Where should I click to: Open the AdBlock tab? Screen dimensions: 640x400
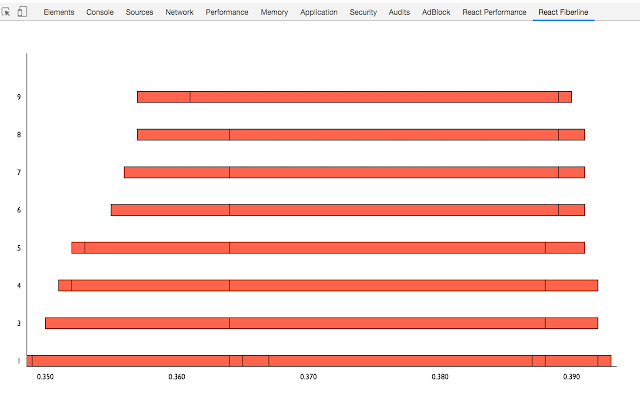click(x=435, y=12)
